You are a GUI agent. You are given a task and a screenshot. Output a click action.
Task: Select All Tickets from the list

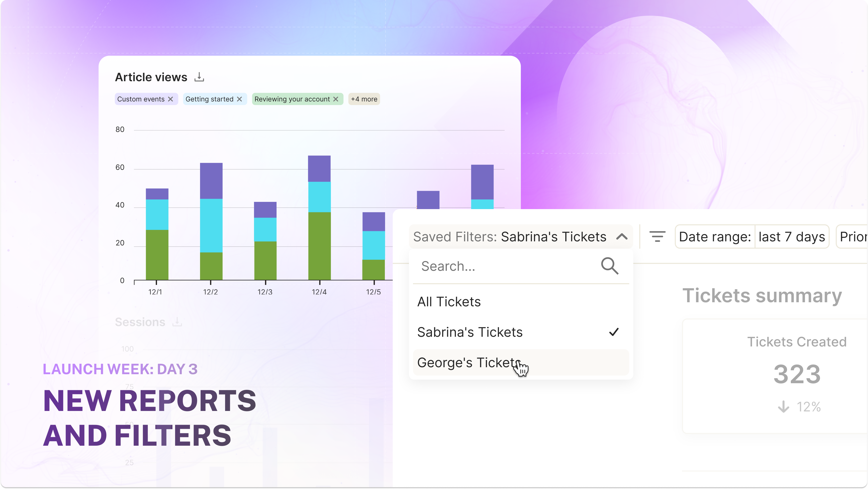[449, 302]
